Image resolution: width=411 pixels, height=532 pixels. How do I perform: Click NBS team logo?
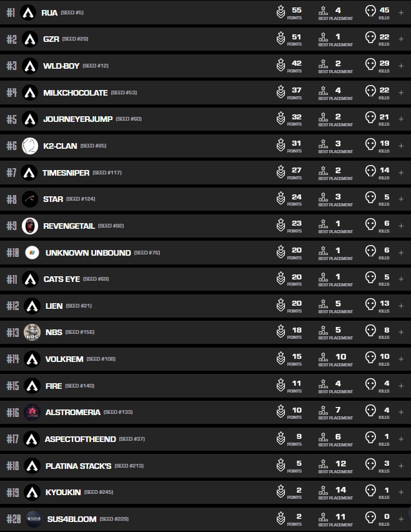[x=32, y=332]
